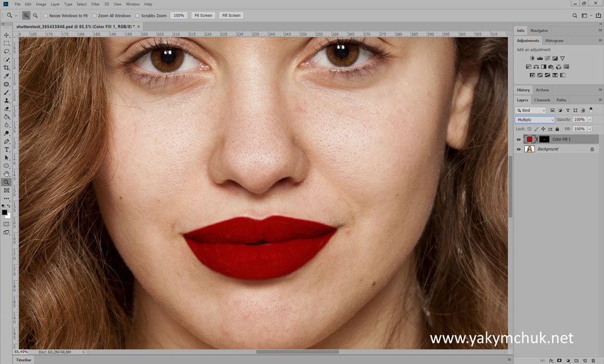The height and width of the screenshot is (364, 604).
Task: Select the Path Selection arrow tool
Action: [x=7, y=158]
